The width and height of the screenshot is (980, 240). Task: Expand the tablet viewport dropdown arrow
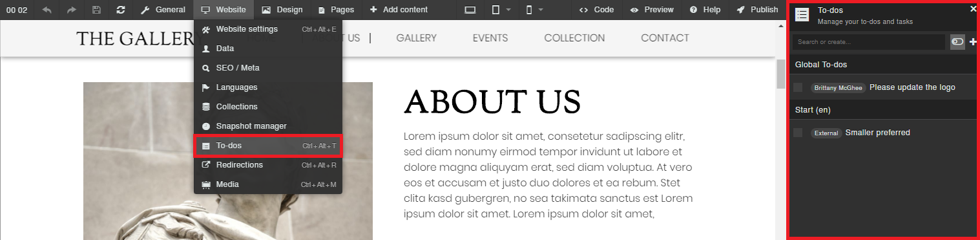coord(508,10)
